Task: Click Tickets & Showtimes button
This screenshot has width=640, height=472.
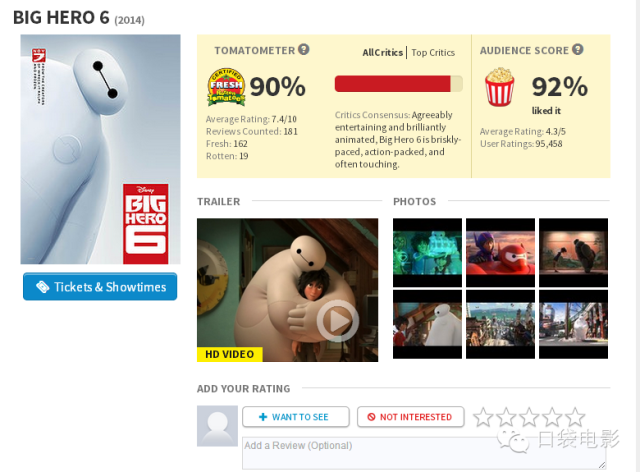Action: tap(100, 287)
